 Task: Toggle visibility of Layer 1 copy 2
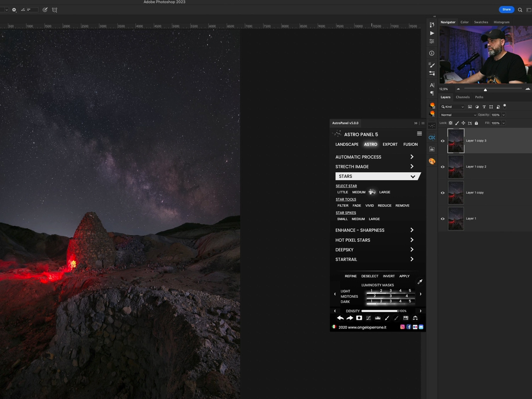coord(442,167)
